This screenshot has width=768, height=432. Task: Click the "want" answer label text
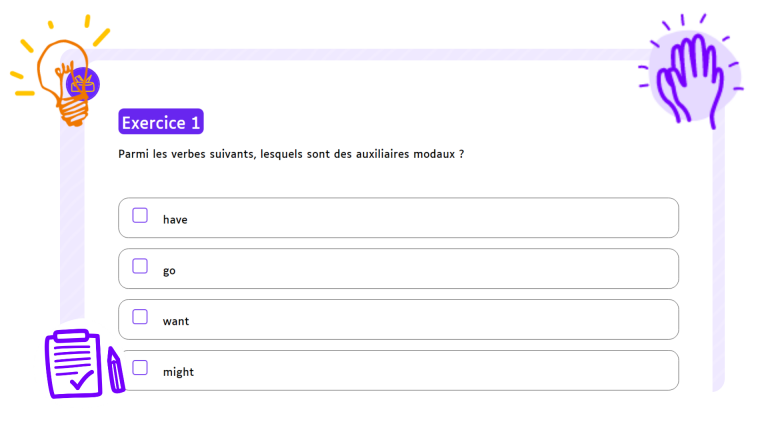(176, 321)
